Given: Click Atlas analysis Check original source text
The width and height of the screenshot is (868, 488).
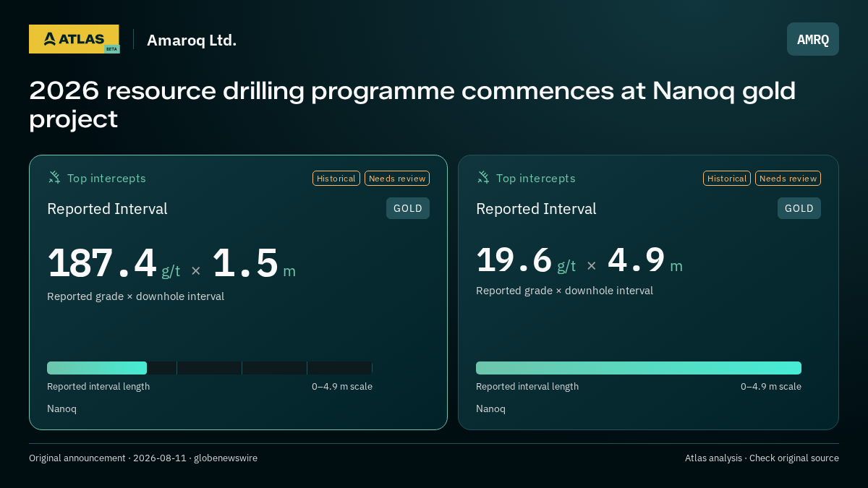Looking at the screenshot, I should click(762, 458).
